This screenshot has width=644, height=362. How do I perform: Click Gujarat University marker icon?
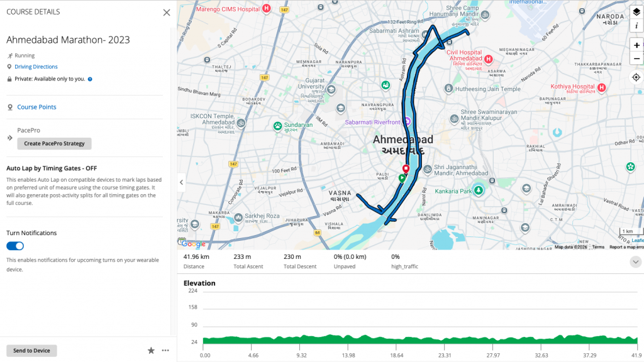click(331, 89)
